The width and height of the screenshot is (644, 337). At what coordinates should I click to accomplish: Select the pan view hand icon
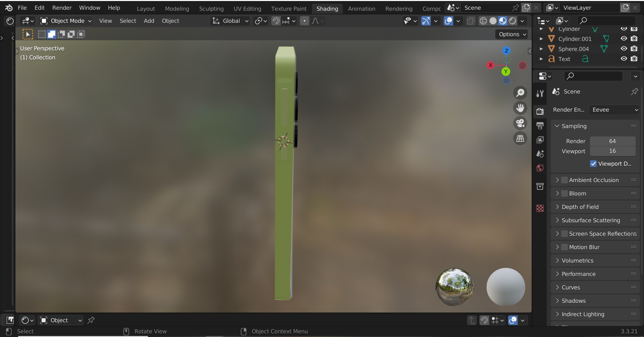pyautogui.click(x=520, y=108)
